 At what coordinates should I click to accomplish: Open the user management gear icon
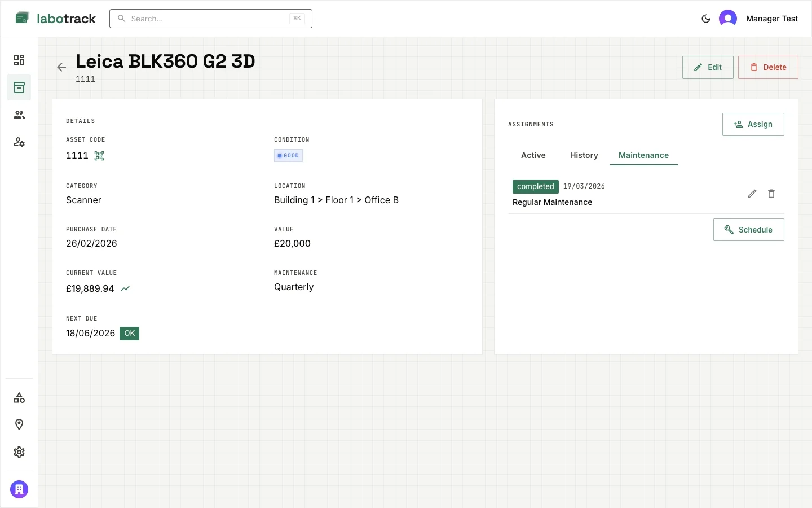point(19,142)
